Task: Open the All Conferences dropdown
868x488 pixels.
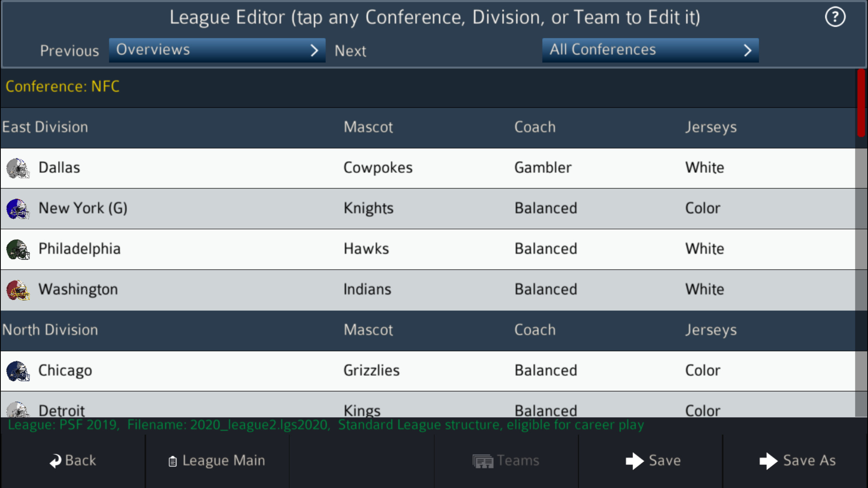Action: [x=650, y=50]
